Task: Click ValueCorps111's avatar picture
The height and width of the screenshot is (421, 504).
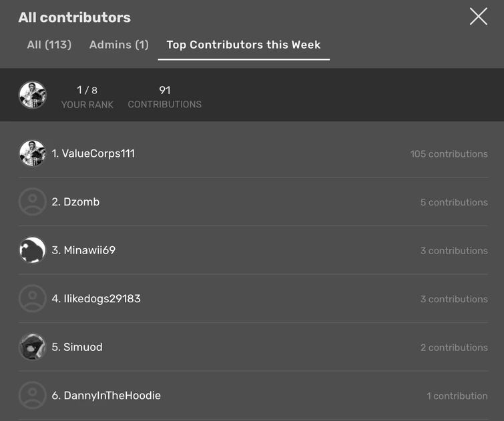Action: [x=33, y=153]
